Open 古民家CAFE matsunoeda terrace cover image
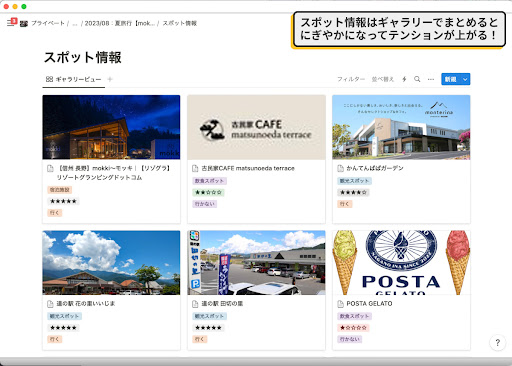Screen dimensions: 512x366 (256, 127)
